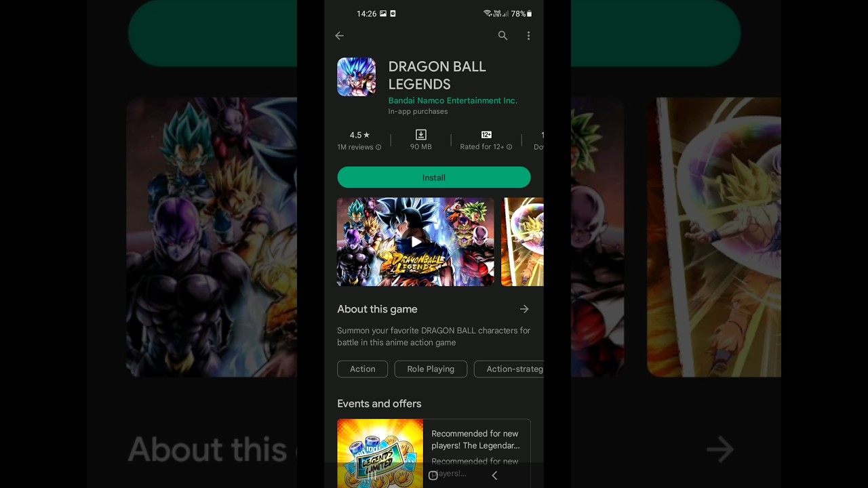Tap the 90 MB size label
This screenshot has width=868, height=488.
421,147
